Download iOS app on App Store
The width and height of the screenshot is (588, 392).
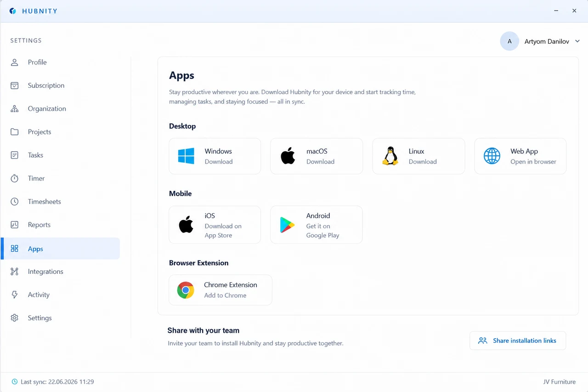pos(215,225)
